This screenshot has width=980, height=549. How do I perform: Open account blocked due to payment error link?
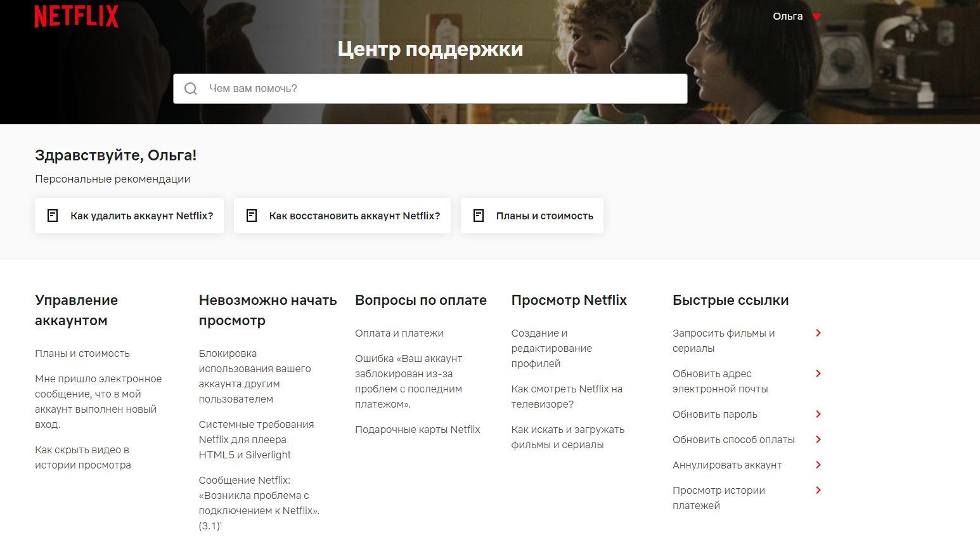click(x=409, y=381)
